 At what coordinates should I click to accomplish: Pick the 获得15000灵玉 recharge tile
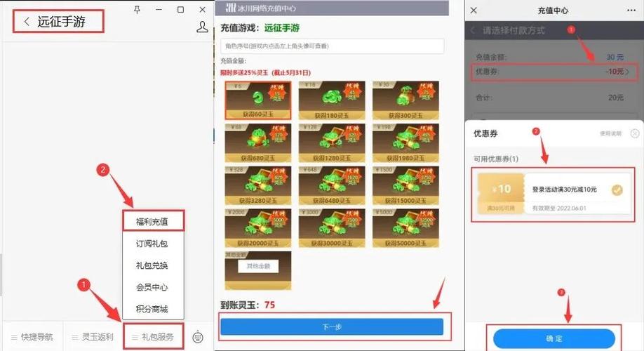point(405,186)
